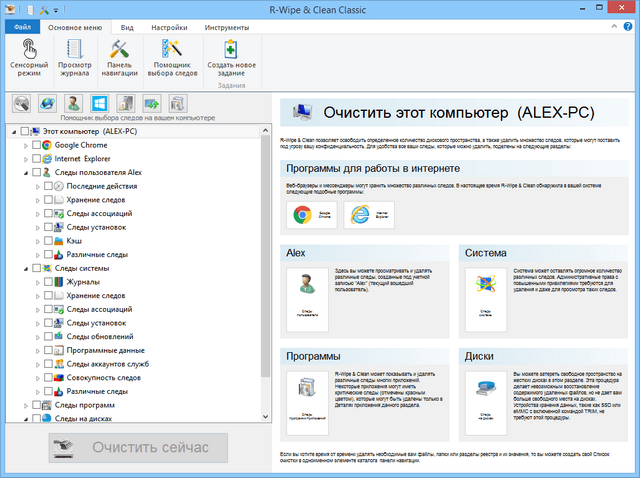Expand the Internet Explorer tree node
This screenshot has width=640, height=478.
(25, 159)
